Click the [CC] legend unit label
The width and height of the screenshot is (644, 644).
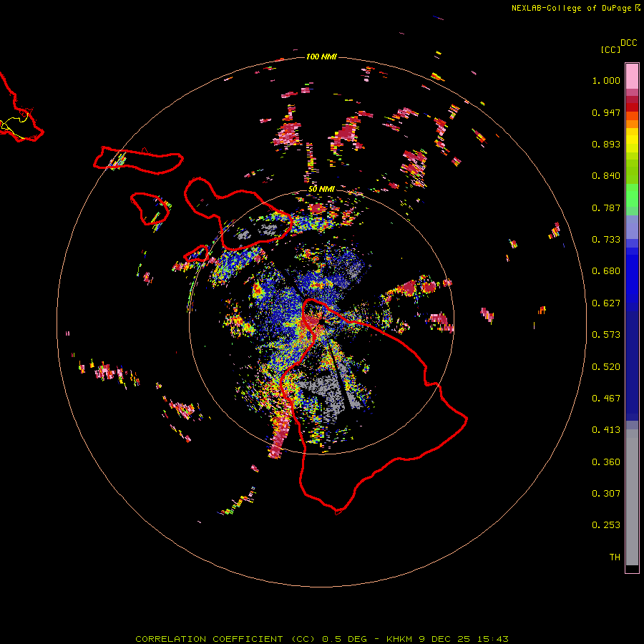[610, 49]
